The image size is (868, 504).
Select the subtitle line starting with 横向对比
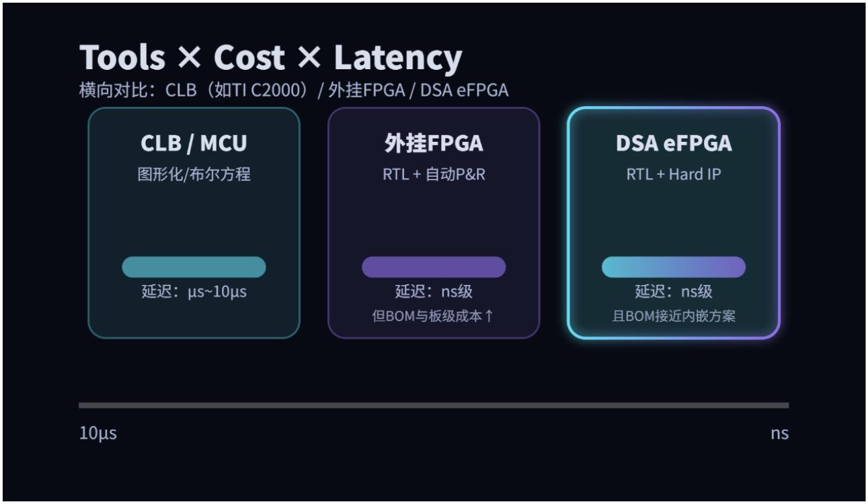(x=293, y=90)
